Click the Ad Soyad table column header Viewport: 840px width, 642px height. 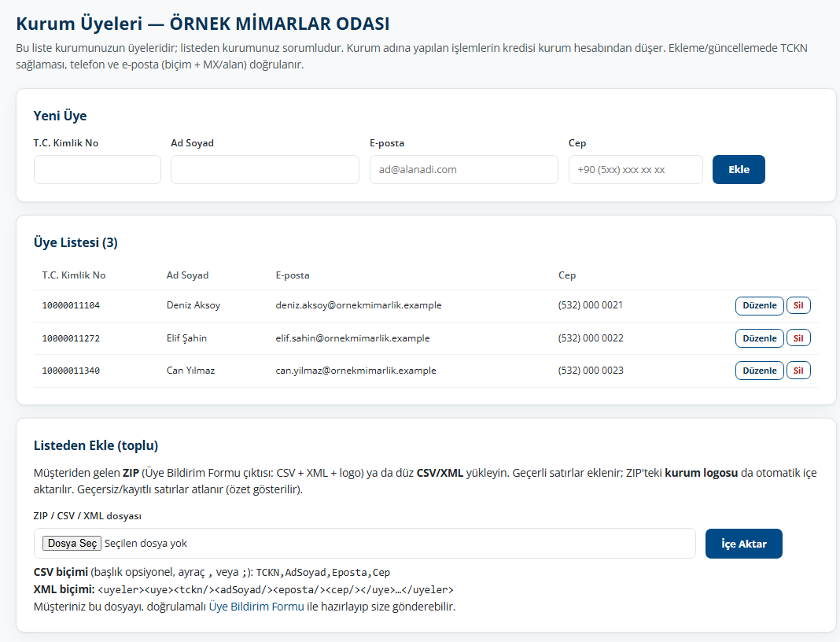pos(187,275)
